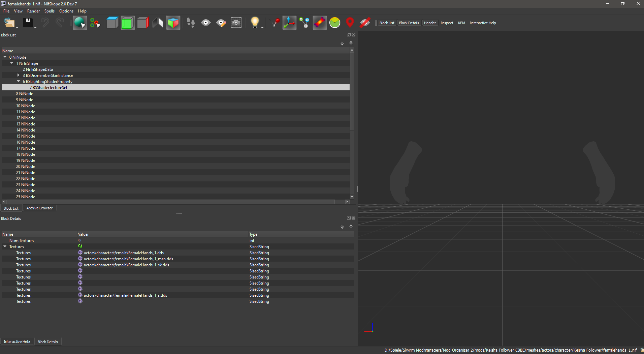The width and height of the screenshot is (644, 354).
Task: Select the object selection green sphere tool
Action: [x=80, y=23]
